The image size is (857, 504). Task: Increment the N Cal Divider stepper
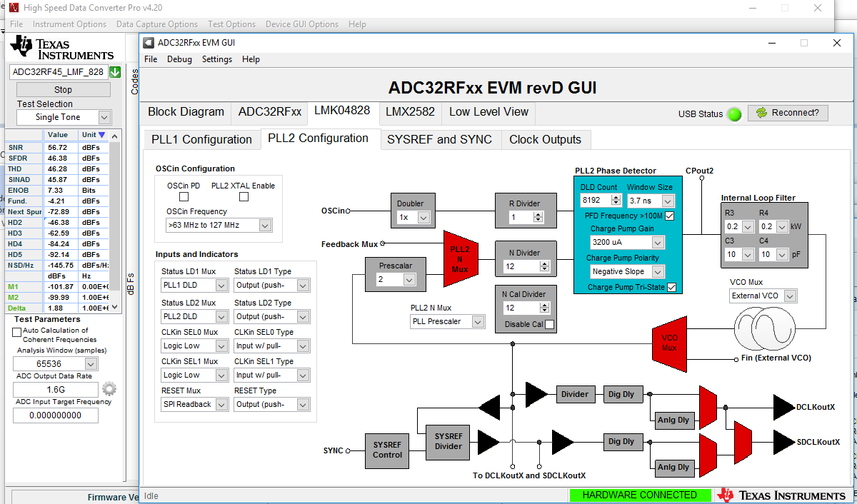point(546,306)
